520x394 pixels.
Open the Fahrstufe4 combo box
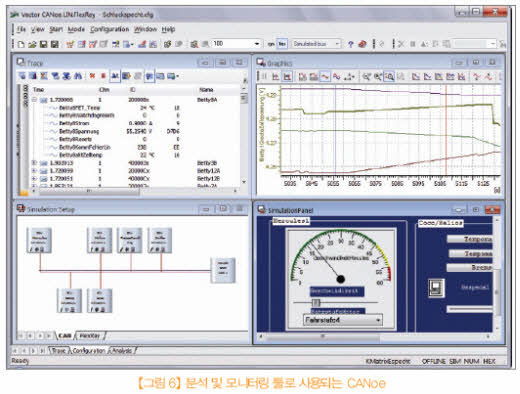point(343,320)
